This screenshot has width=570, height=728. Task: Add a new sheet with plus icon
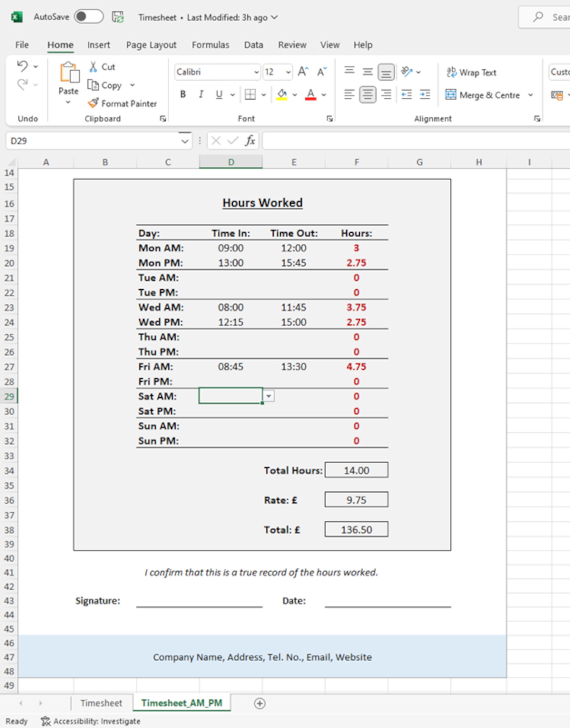pyautogui.click(x=260, y=703)
